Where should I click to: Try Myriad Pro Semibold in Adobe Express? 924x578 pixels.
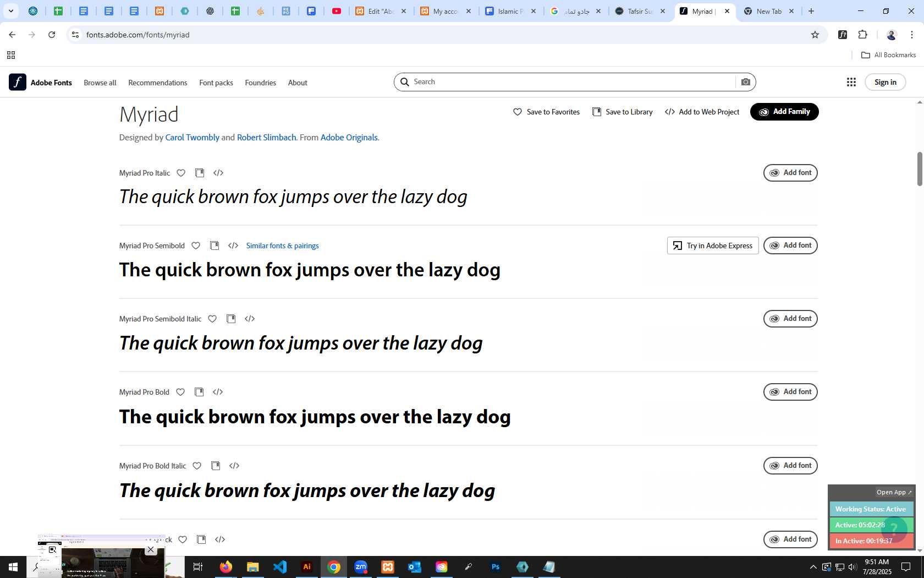coord(713,246)
